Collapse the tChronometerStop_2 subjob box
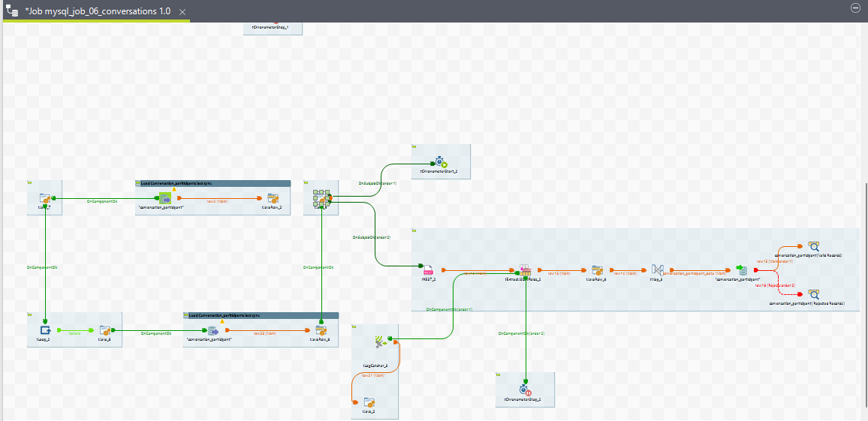The height and width of the screenshot is (421, 868). coord(498,374)
